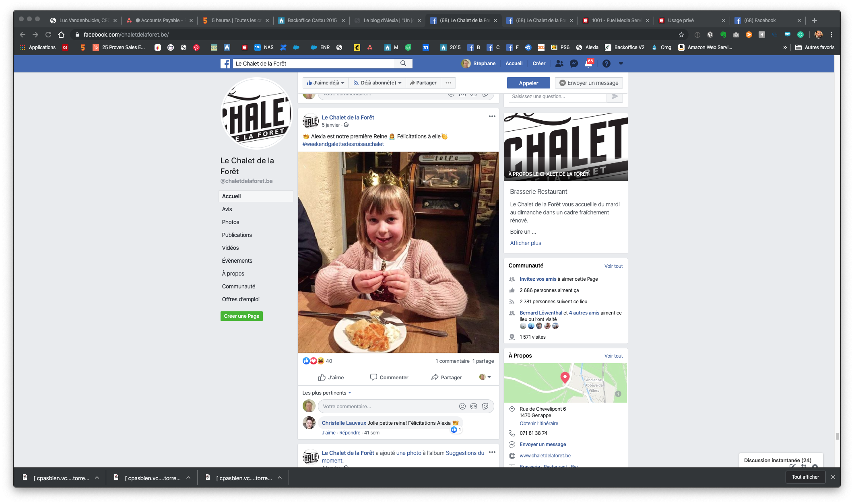Image resolution: width=854 pixels, height=504 pixels.
Task: Bookmark page with the star icon
Action: click(681, 35)
